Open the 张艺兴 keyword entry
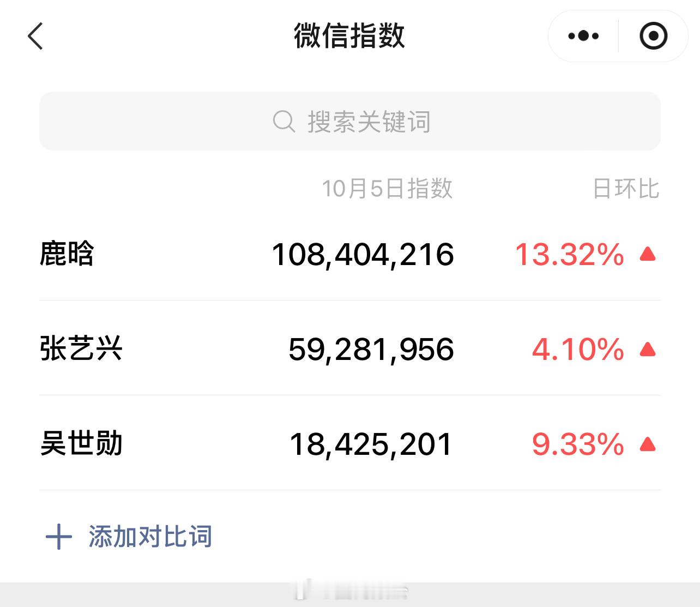The height and width of the screenshot is (607, 700). coord(81,349)
